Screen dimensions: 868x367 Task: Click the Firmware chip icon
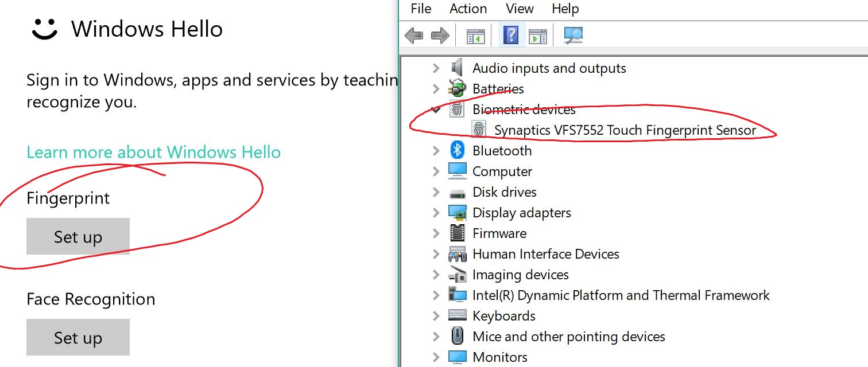click(x=458, y=233)
